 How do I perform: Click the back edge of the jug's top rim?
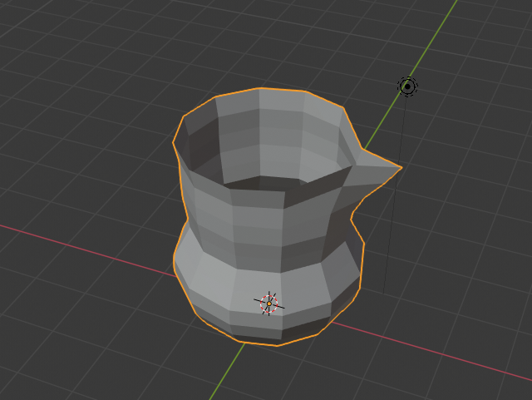tap(258, 89)
